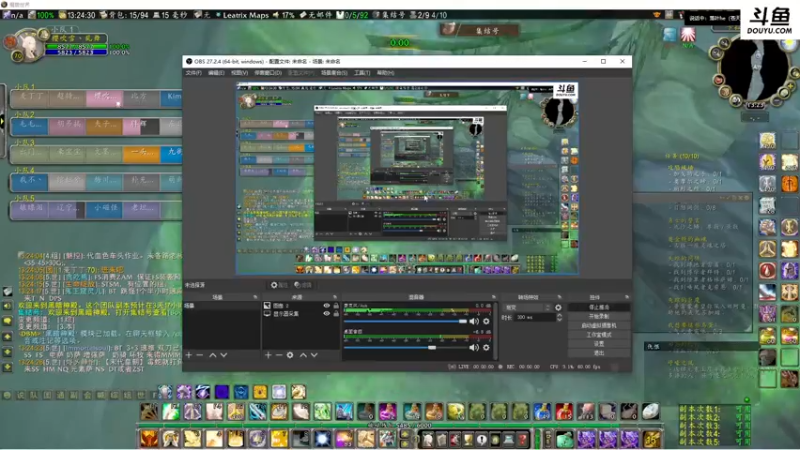800x450 pixels.
Task: Click the transition duration 300 ms field
Action: pyautogui.click(x=534, y=317)
